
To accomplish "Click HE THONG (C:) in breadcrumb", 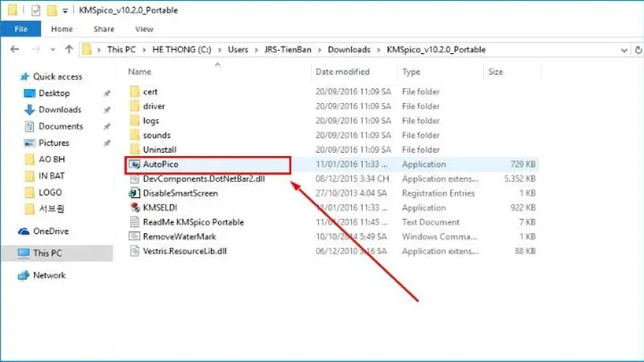I will (182, 50).
